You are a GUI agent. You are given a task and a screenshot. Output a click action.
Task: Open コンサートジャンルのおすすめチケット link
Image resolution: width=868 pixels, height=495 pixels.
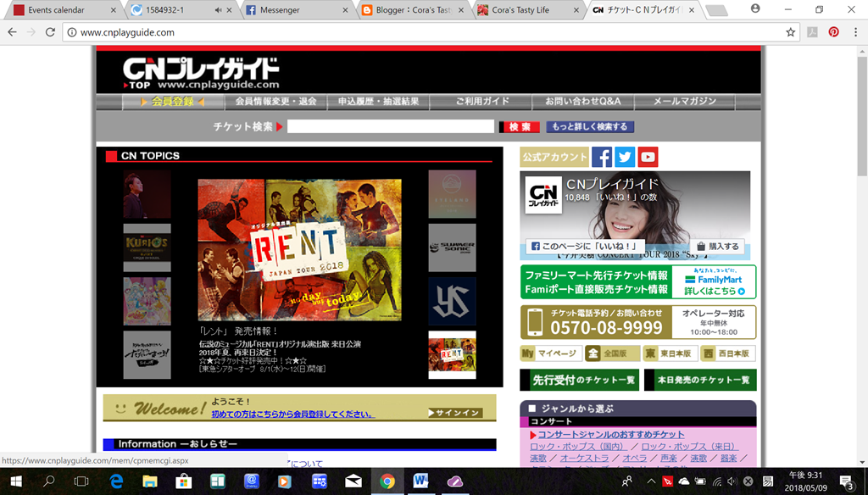(610, 435)
